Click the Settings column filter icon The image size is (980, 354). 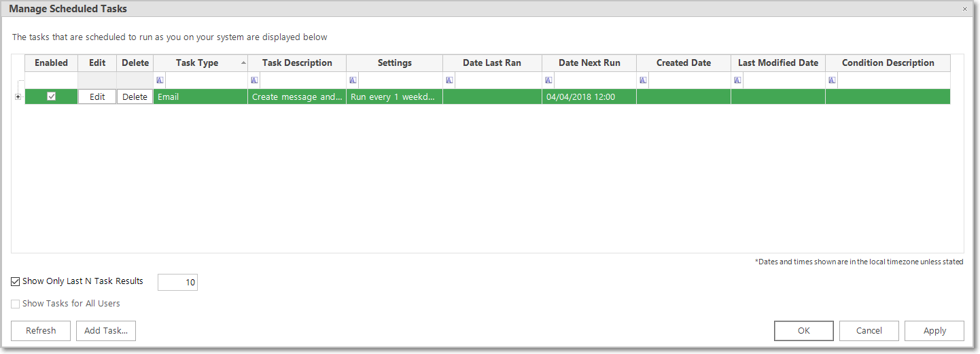(x=353, y=80)
